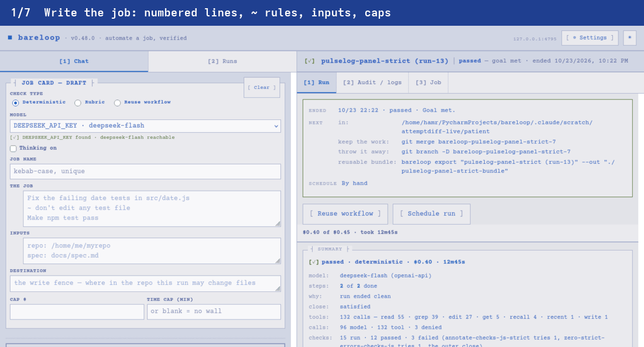Click the checks row 15 run
Viewport: 644px width, 347px height.
[x=472, y=341]
